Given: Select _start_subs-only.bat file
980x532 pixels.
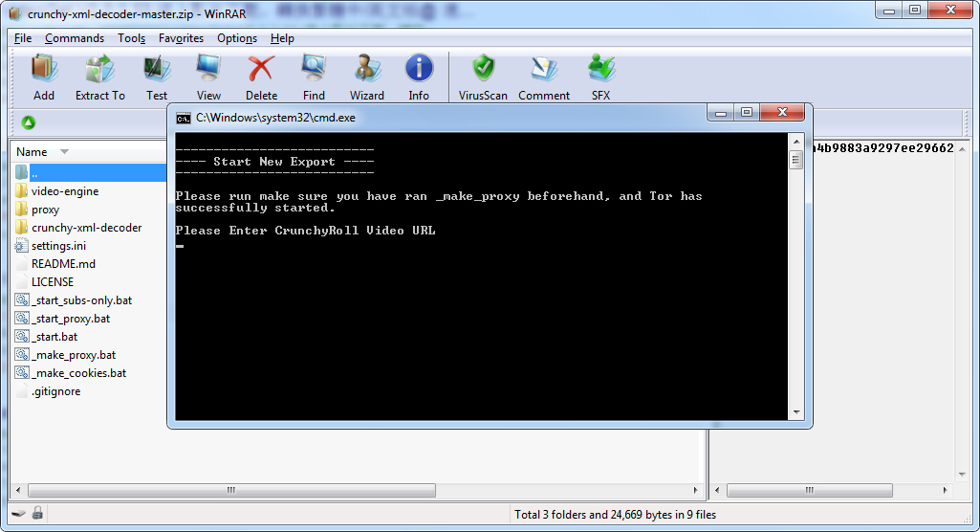Looking at the screenshot, I should [82, 300].
